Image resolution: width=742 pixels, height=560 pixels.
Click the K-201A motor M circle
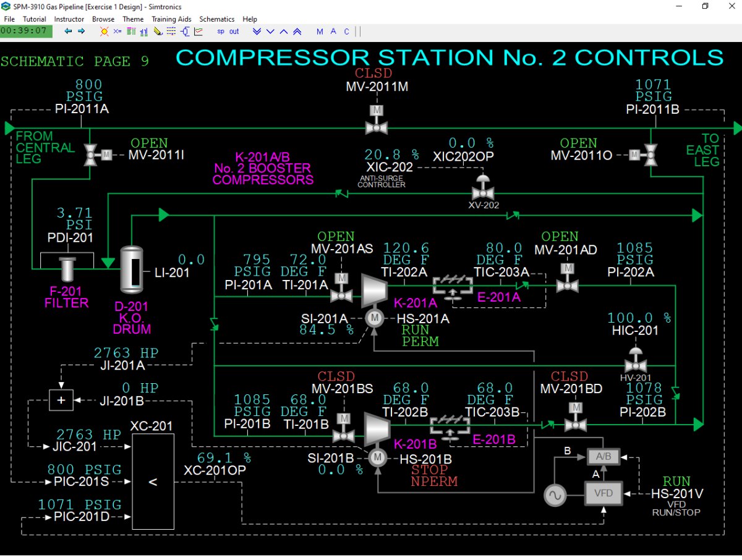[374, 318]
